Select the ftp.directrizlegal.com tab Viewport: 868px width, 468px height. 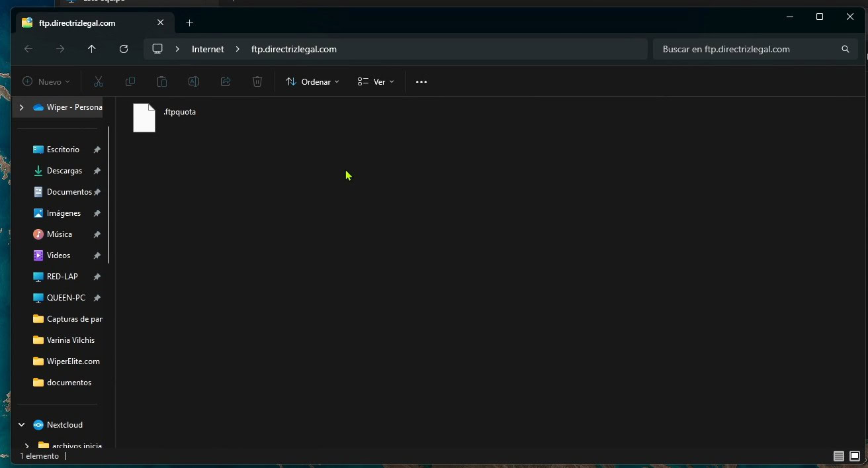[94, 23]
